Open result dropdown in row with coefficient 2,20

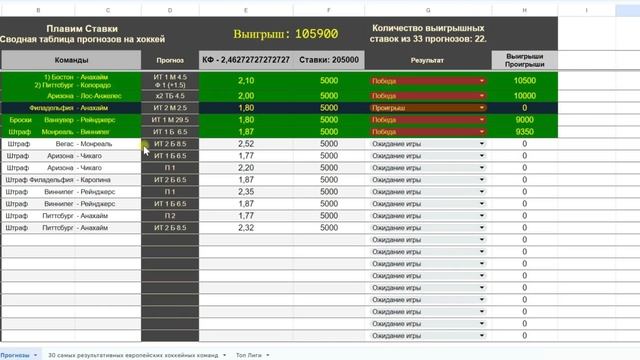pos(482,168)
